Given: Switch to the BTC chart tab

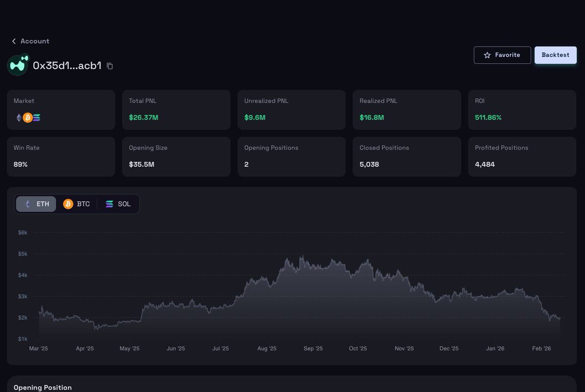Looking at the screenshot, I should point(77,204).
